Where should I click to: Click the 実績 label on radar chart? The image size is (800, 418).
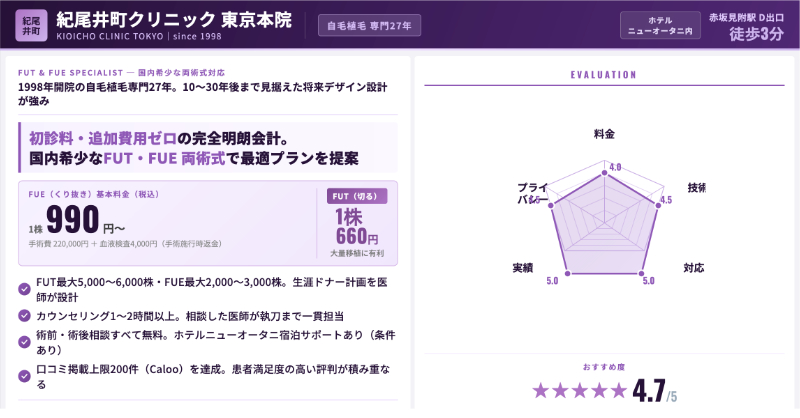[x=522, y=268]
